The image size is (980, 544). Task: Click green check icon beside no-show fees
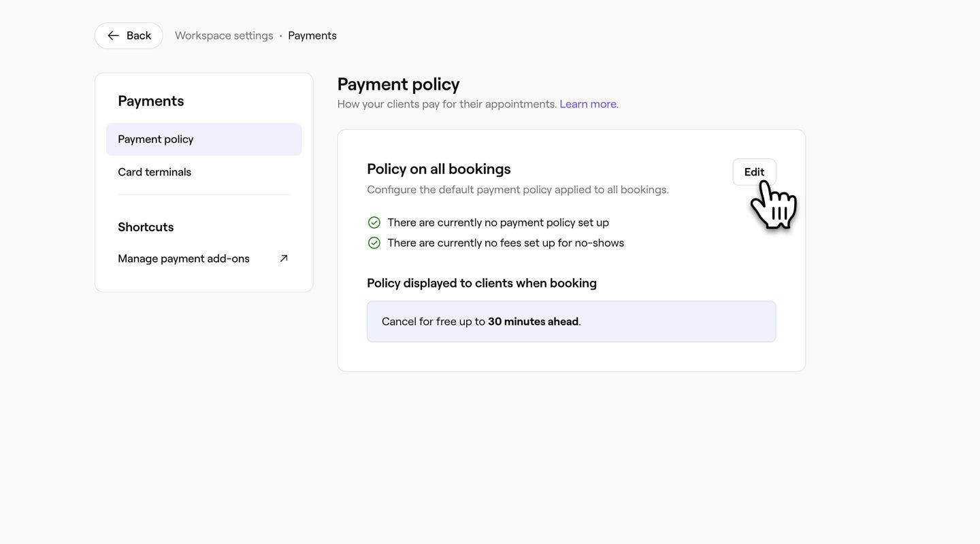click(x=374, y=243)
